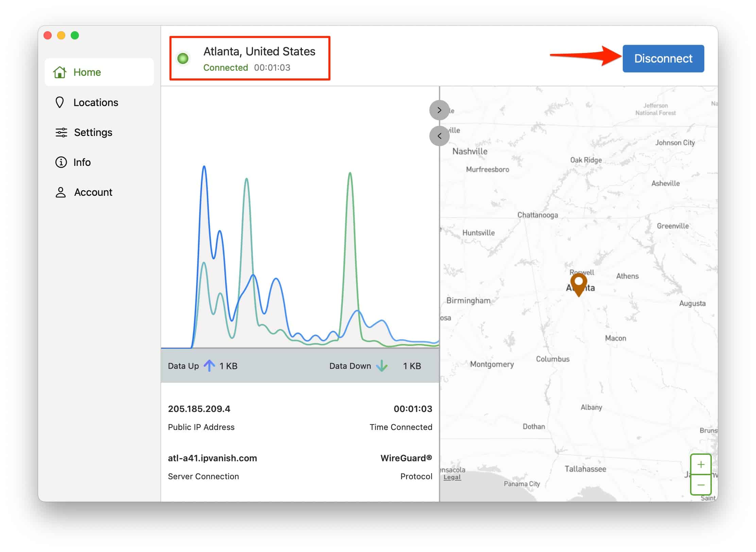Click Tallahassee on the map
This screenshot has height=552, width=756.
pos(585,469)
